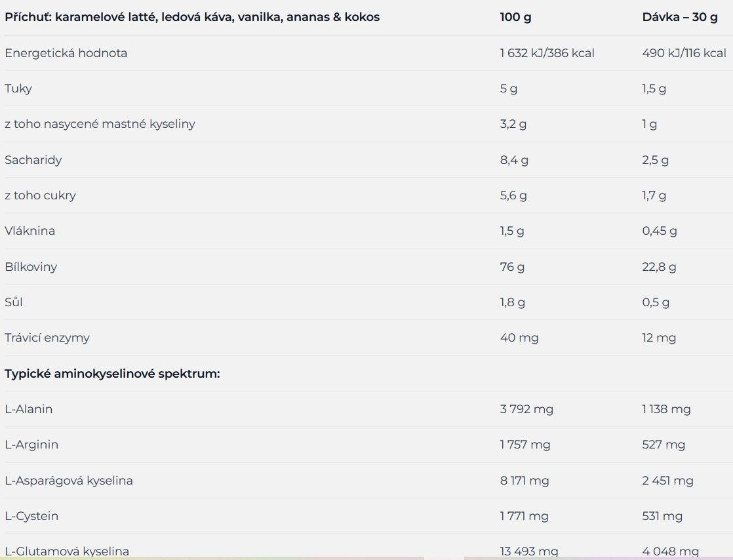Click the 'Sůl' row label

click(x=14, y=302)
